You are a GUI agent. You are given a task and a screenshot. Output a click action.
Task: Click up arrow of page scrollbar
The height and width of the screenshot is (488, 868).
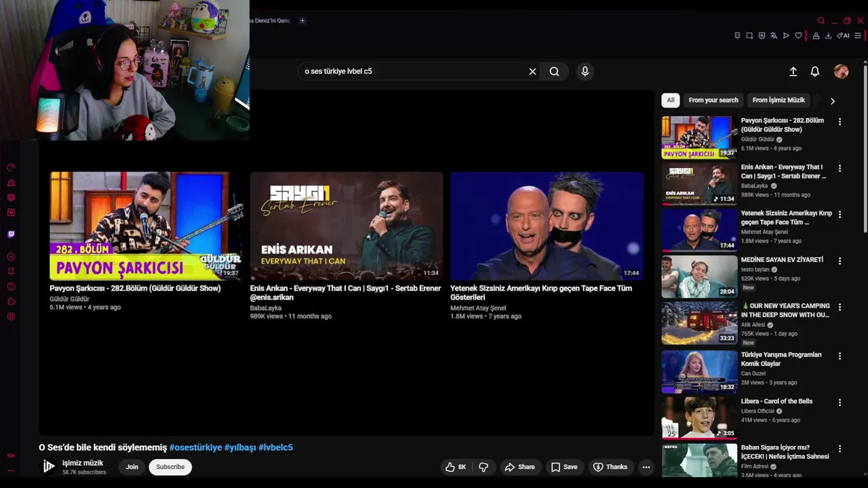point(865,62)
